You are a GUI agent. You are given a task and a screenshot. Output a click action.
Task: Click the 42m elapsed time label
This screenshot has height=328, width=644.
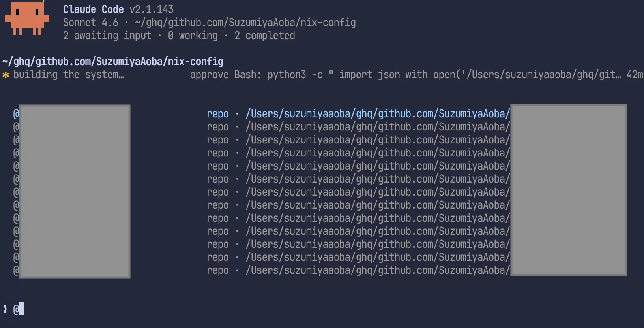pos(635,75)
